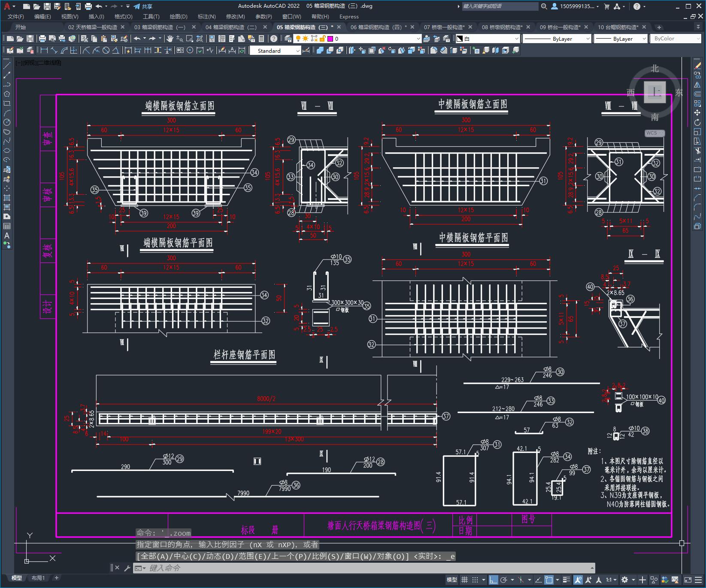Viewport: 706px width, 588px height.
Task: Click the Clean Screen icon in status bar
Action: point(688,580)
